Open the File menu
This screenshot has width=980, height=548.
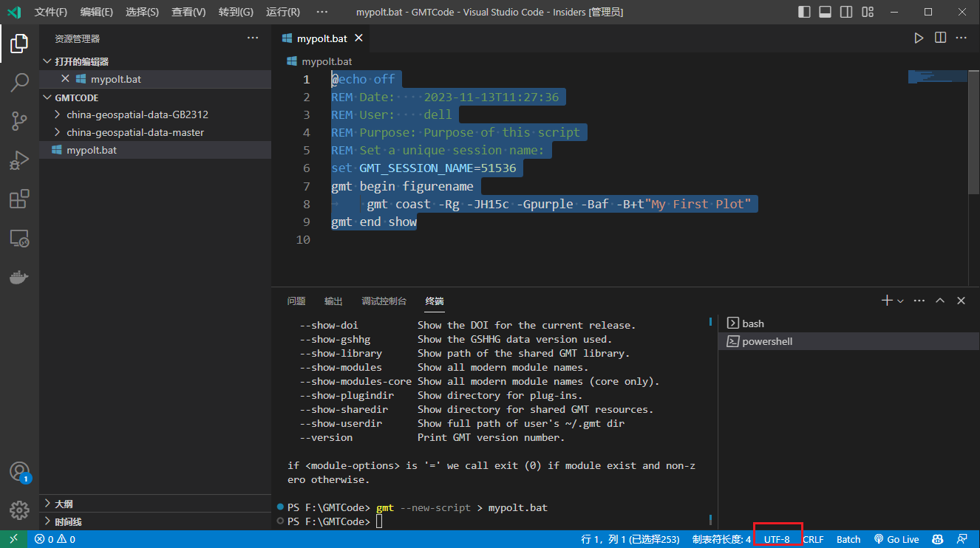pos(51,12)
